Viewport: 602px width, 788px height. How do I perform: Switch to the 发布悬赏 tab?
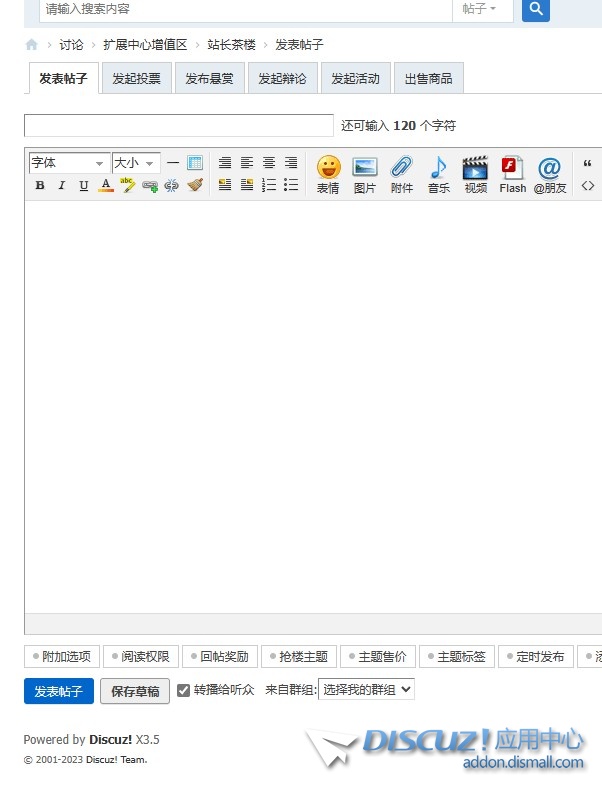click(209, 78)
